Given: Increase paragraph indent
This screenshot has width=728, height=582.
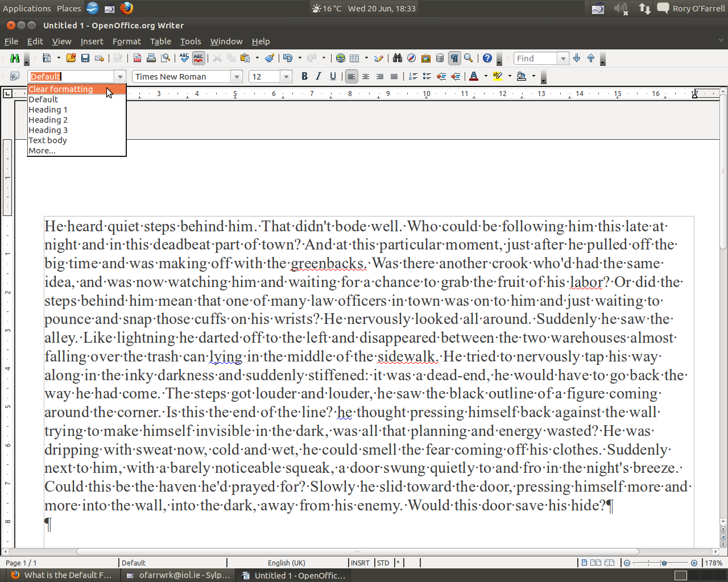Looking at the screenshot, I should (x=456, y=76).
